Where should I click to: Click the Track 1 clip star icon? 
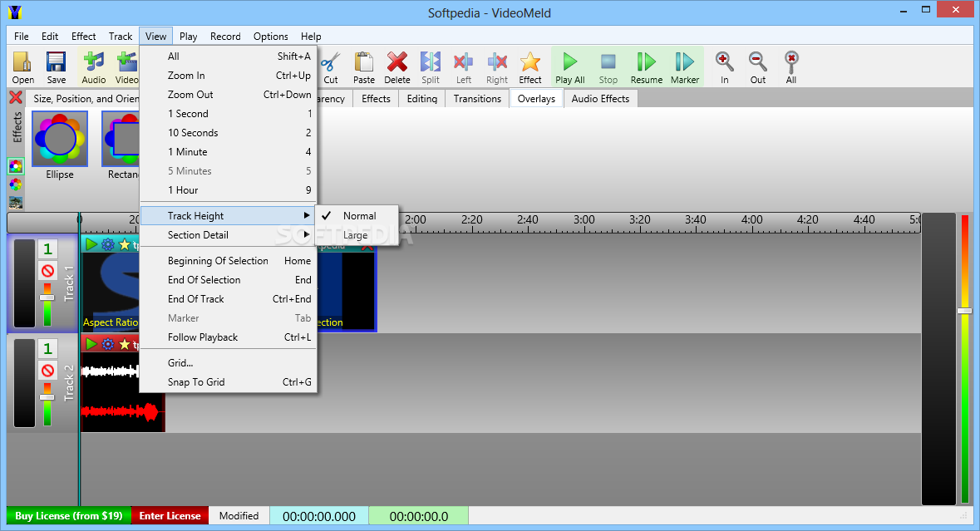pos(125,244)
